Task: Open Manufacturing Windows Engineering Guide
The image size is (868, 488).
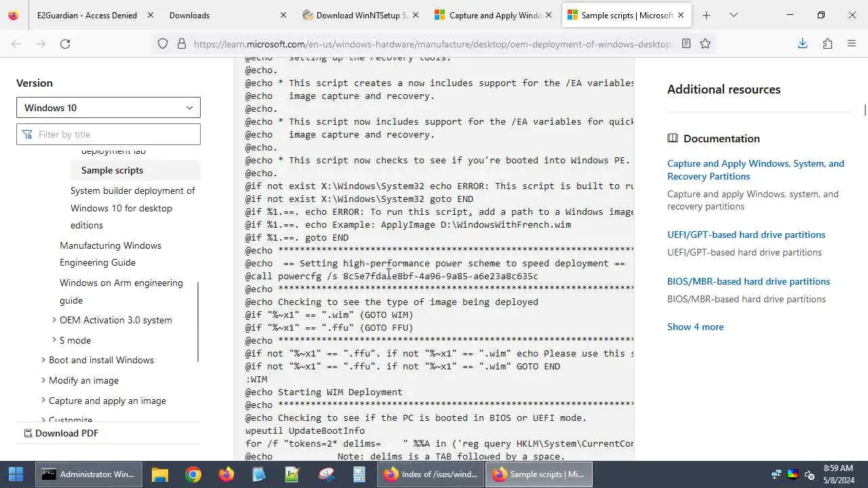Action: tap(110, 253)
